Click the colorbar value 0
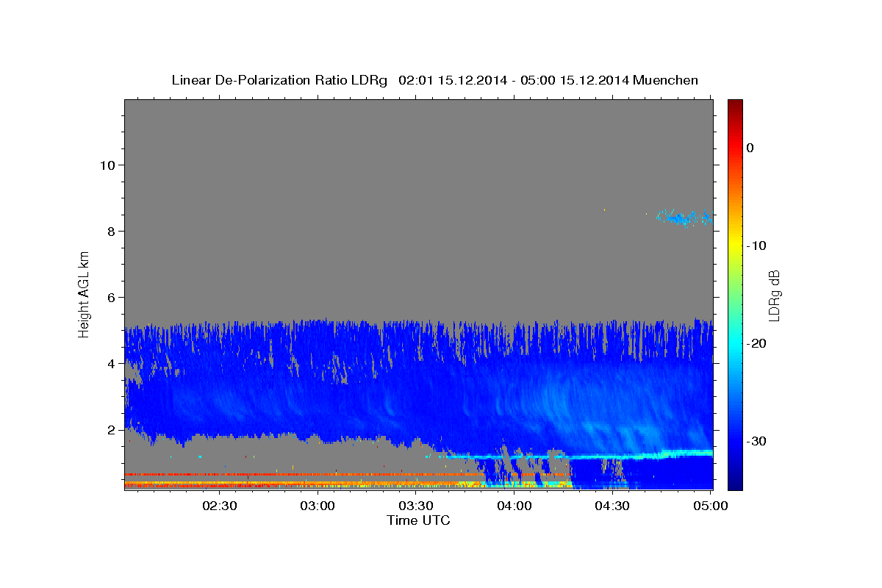 (x=750, y=148)
